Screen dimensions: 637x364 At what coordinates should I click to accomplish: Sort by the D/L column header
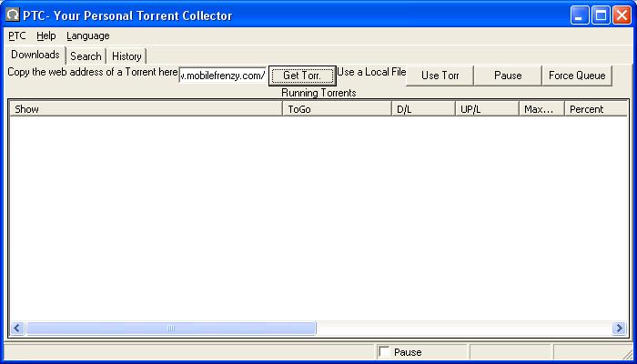pos(423,109)
